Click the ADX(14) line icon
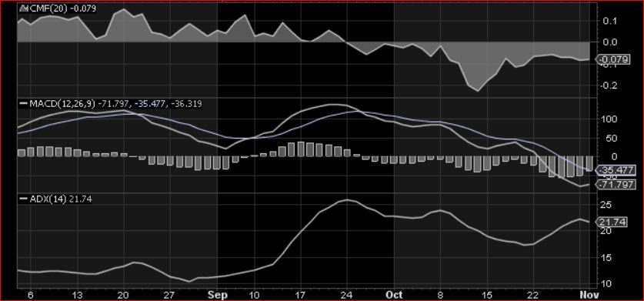This screenshot has width=644, height=301. coord(24,199)
